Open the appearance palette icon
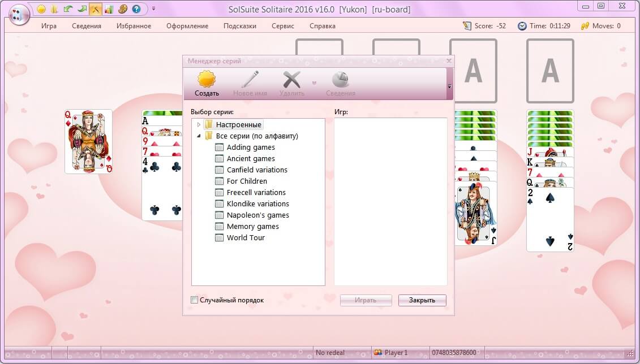 point(122,9)
